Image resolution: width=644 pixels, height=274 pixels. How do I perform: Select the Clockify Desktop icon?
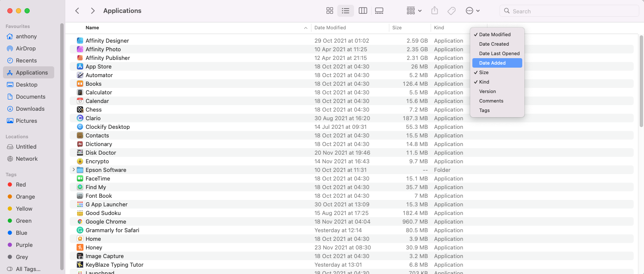(80, 127)
